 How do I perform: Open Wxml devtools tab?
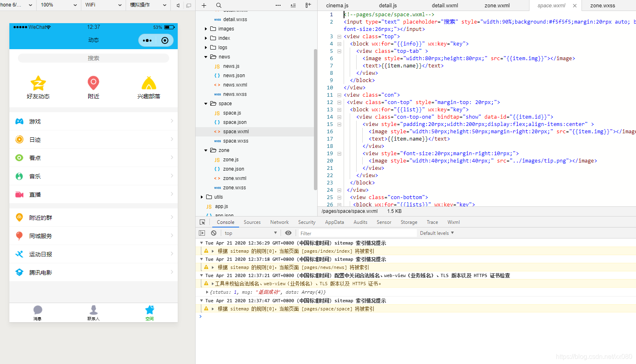tap(453, 222)
